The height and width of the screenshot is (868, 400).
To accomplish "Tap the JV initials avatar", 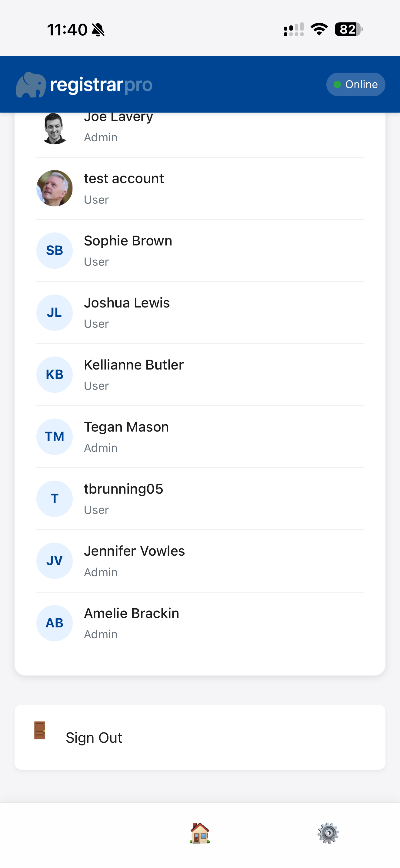I will (x=54, y=561).
